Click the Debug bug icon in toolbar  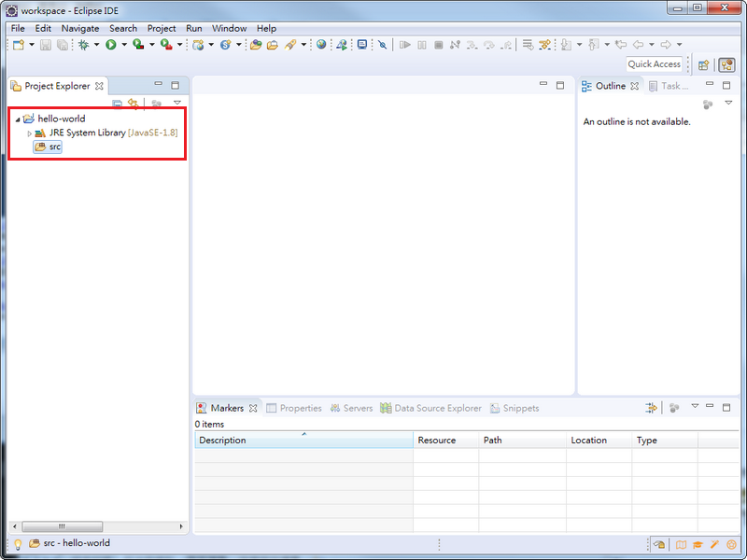click(x=83, y=45)
